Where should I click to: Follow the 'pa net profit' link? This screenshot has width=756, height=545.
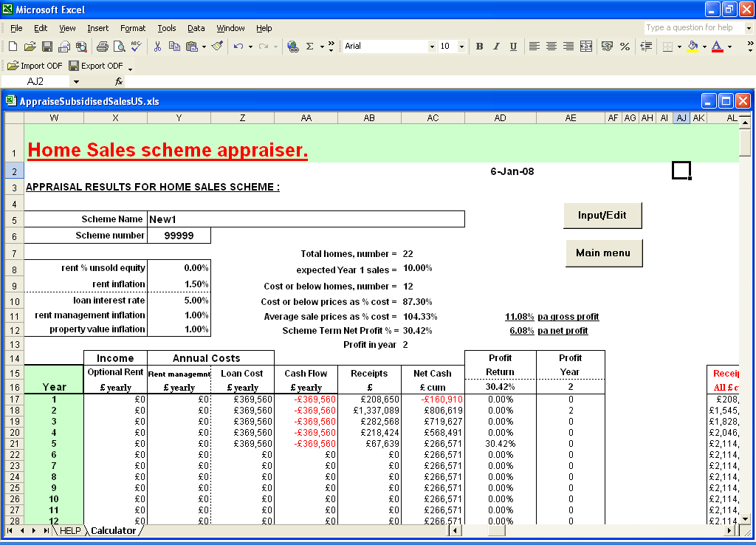[563, 330]
